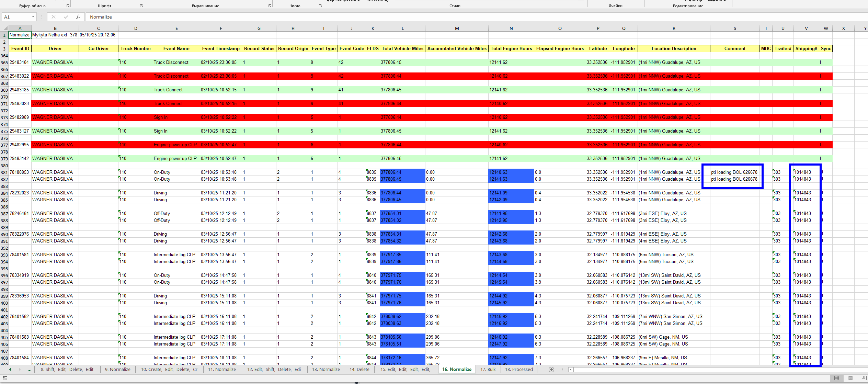Expand the Шрифт group dialog launcher

click(141, 6)
